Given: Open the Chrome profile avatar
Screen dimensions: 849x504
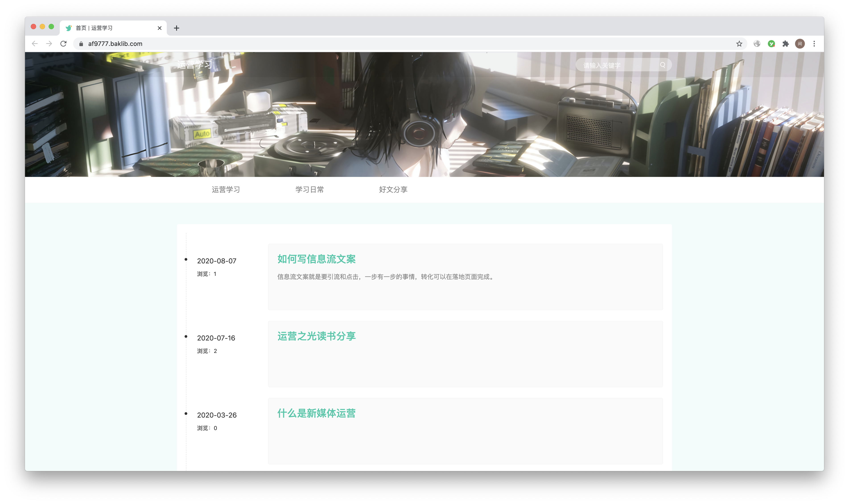Looking at the screenshot, I should (800, 44).
